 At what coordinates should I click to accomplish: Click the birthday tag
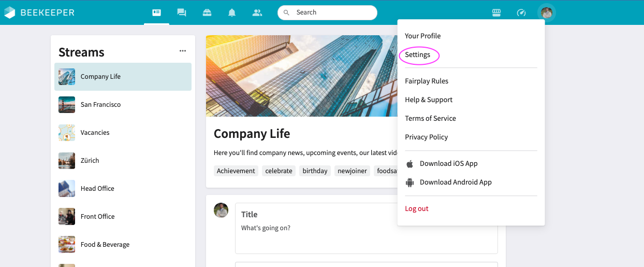point(315,171)
